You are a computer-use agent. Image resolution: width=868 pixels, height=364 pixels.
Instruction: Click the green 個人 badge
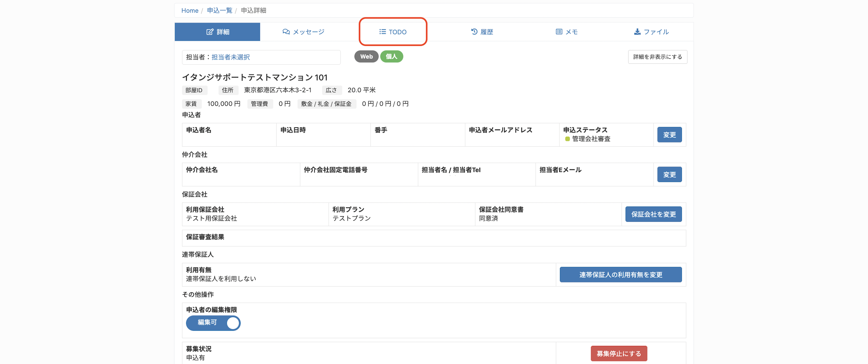[x=391, y=57]
